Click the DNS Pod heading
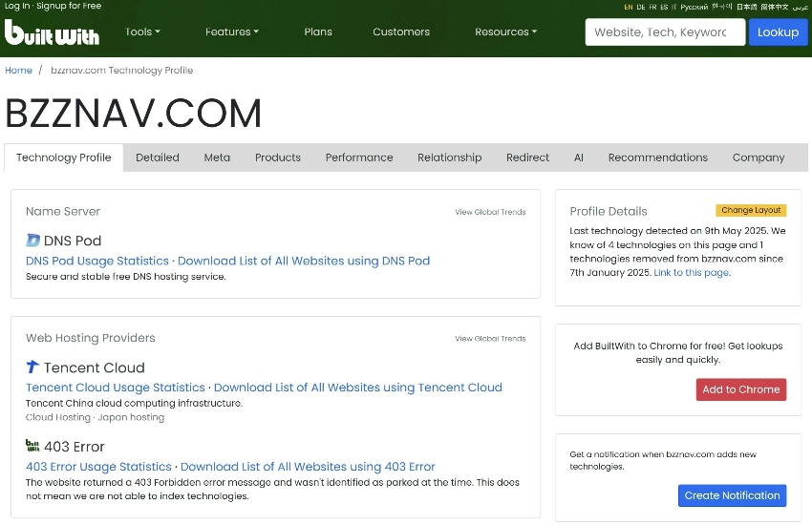This screenshot has width=812, height=525. coord(73,241)
